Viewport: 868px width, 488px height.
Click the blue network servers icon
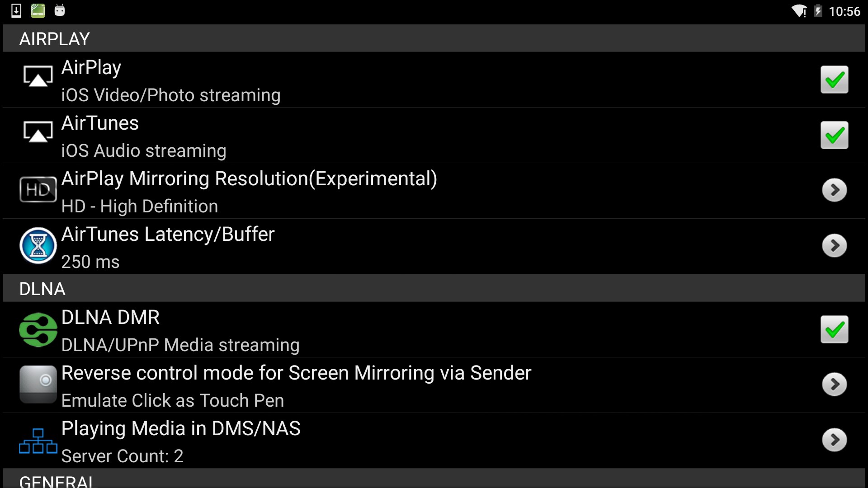(38, 441)
